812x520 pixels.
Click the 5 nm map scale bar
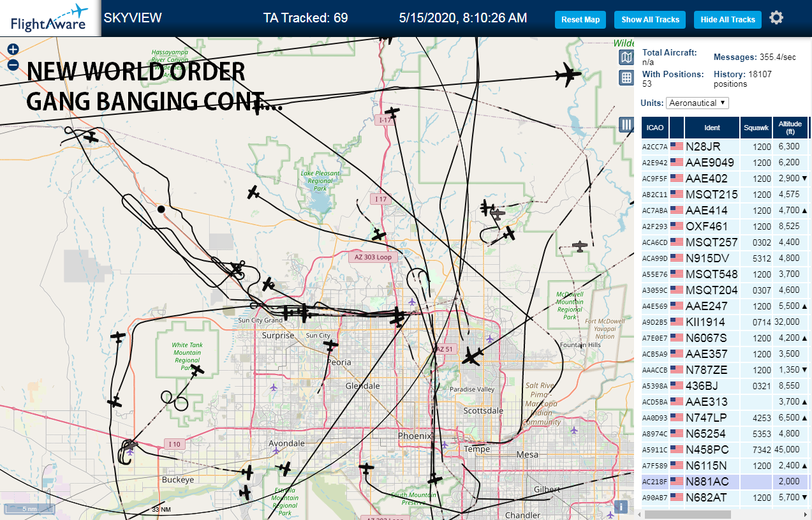coord(29,509)
